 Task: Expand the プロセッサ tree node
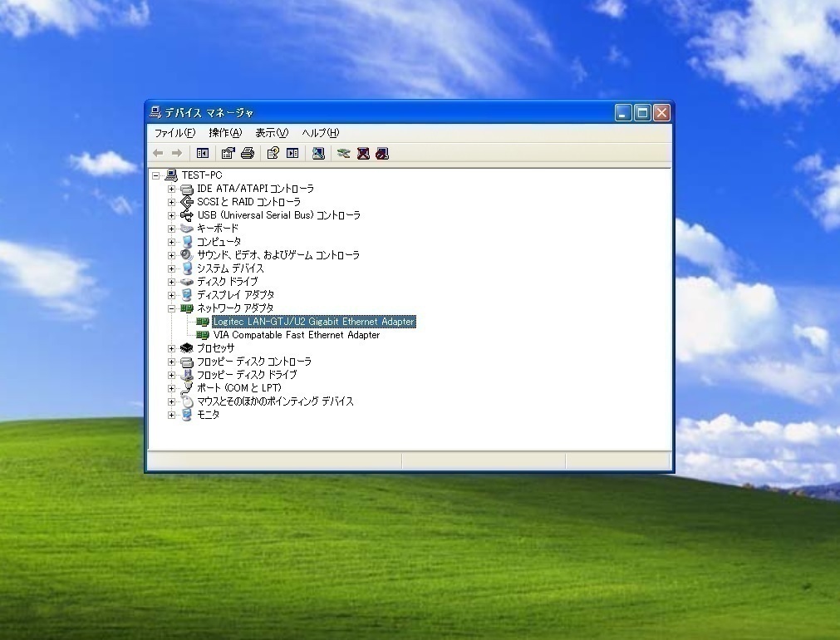click(172, 348)
